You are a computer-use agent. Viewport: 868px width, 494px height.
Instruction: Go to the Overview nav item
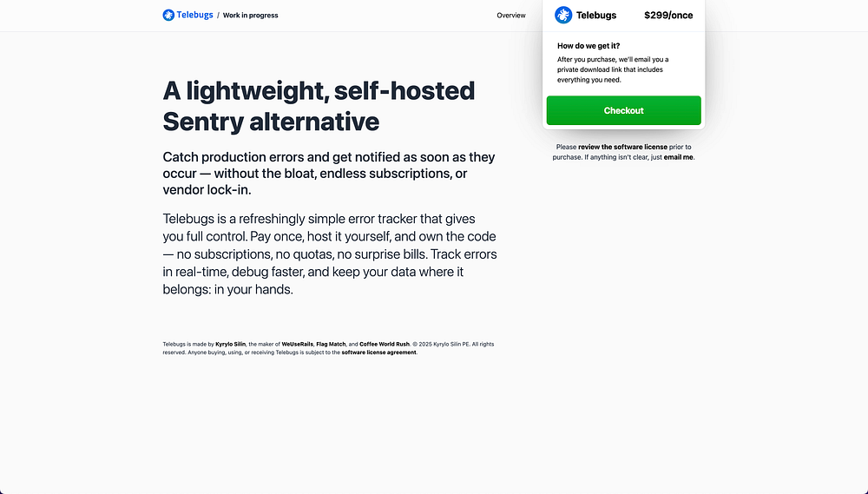[x=511, y=16]
